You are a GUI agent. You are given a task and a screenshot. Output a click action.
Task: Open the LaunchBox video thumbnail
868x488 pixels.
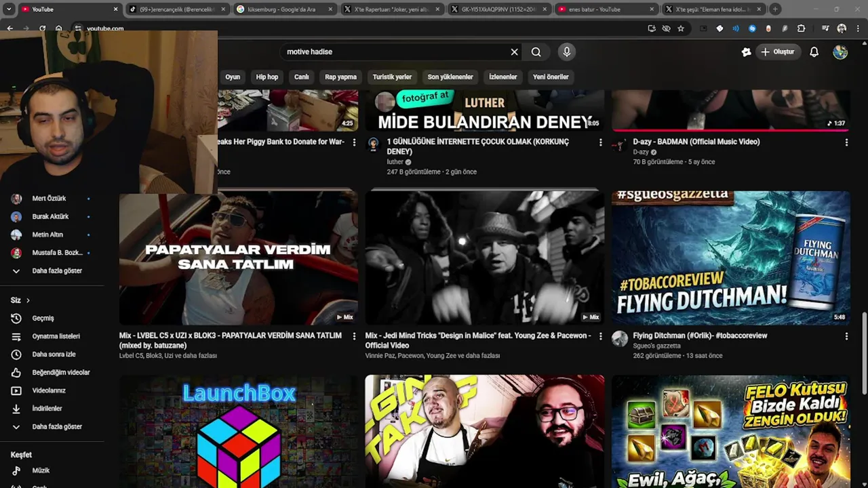click(x=239, y=432)
